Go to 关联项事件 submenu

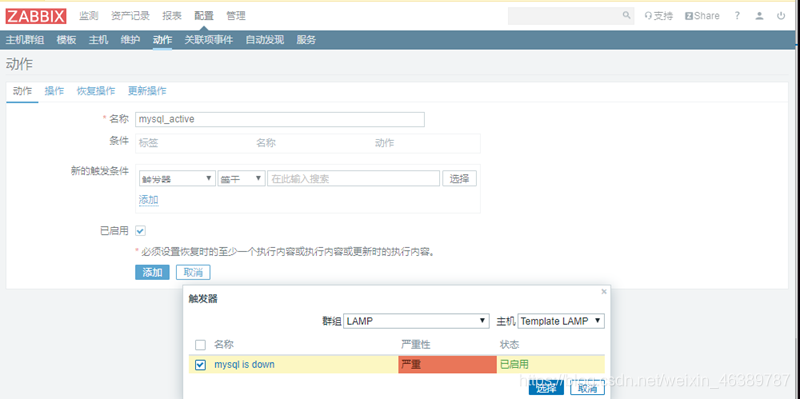pos(209,40)
